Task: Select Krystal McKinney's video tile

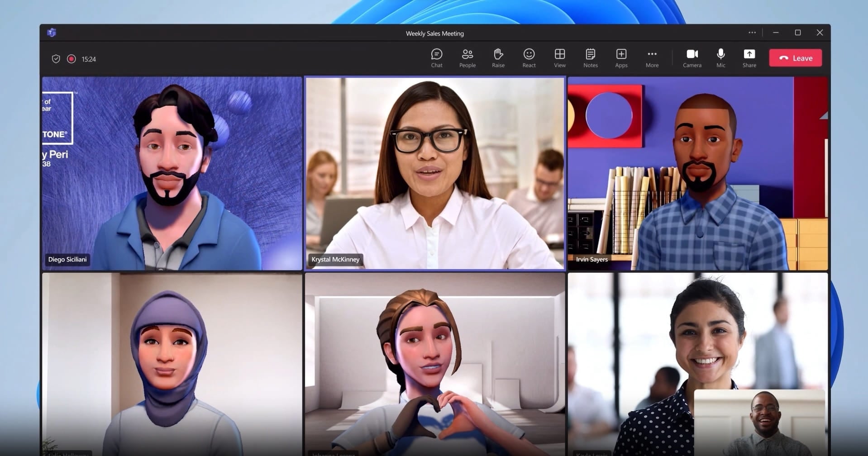Action: pyautogui.click(x=434, y=173)
